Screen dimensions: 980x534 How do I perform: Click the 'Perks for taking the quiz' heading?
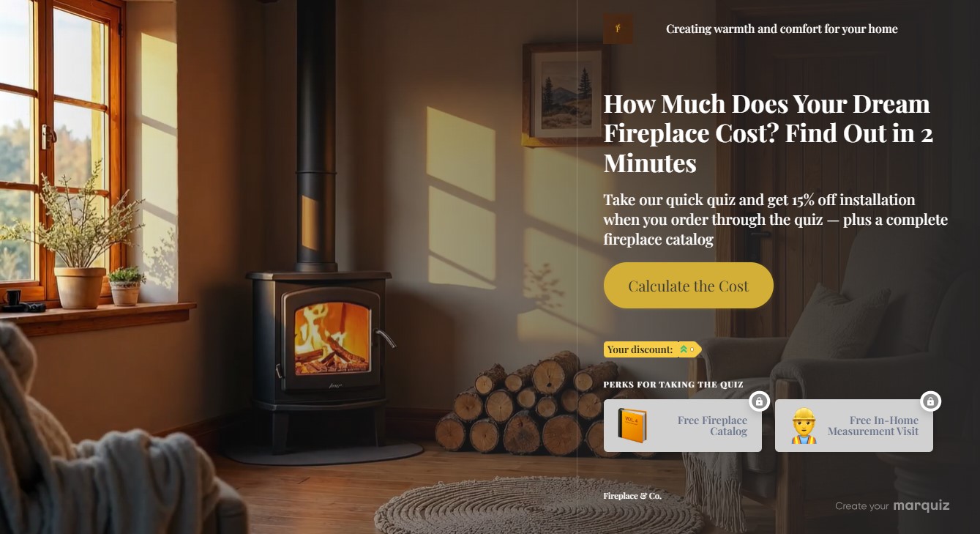click(673, 385)
